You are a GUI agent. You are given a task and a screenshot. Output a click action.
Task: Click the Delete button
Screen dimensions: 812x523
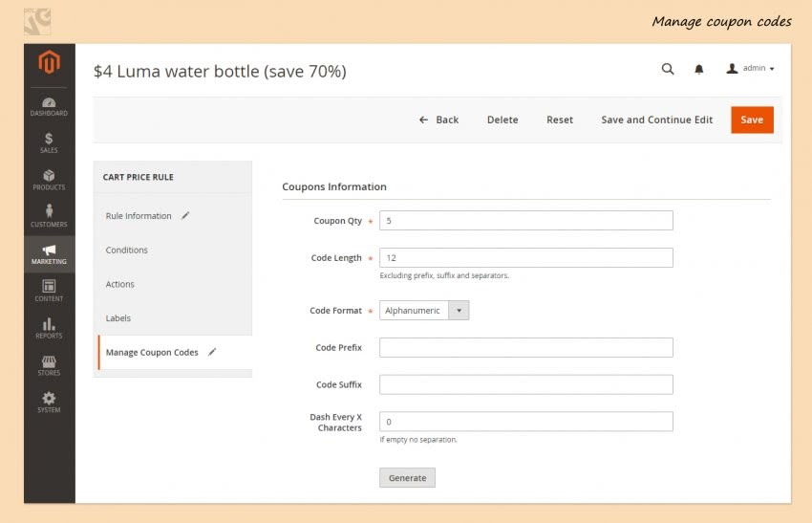[502, 120]
